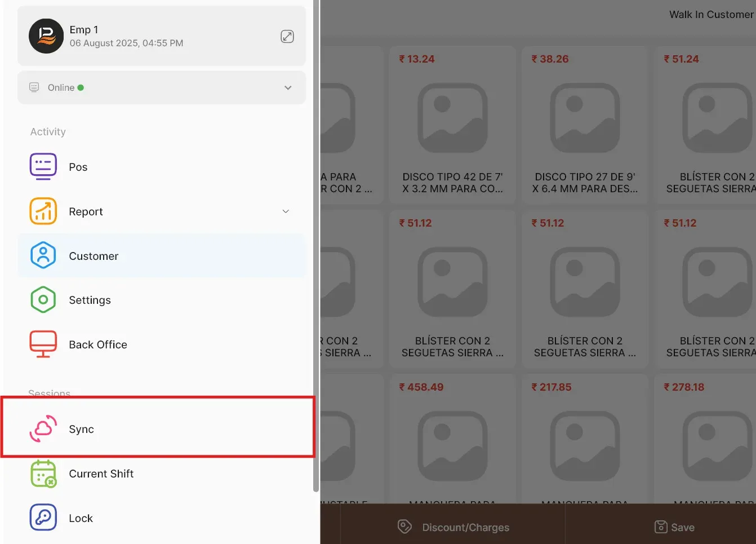The image size is (756, 544).
Task: Open the Current Shift entry
Action: [x=162, y=474]
